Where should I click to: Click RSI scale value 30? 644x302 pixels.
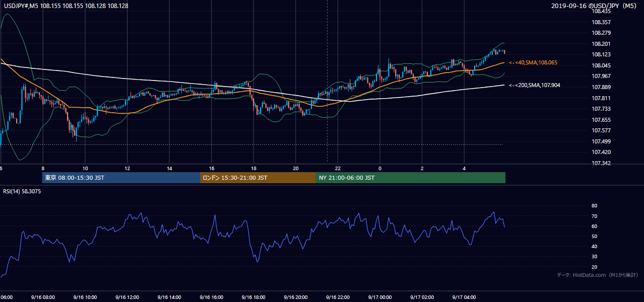click(594, 256)
